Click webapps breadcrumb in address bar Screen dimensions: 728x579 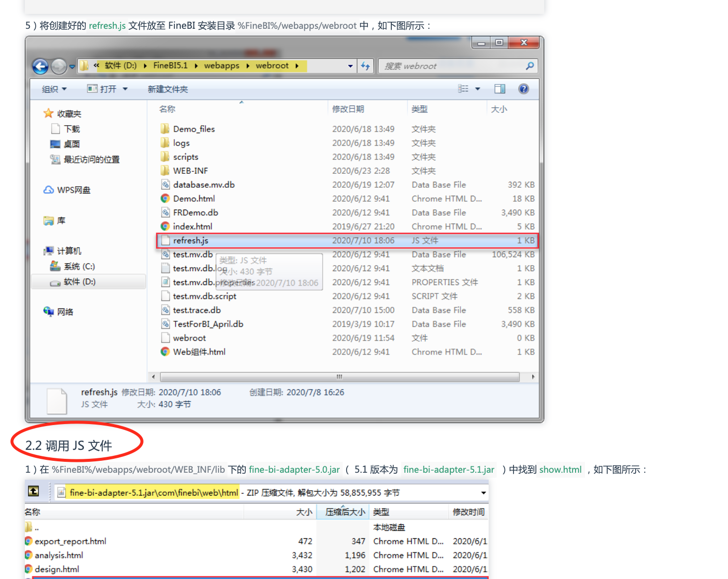pyautogui.click(x=221, y=66)
